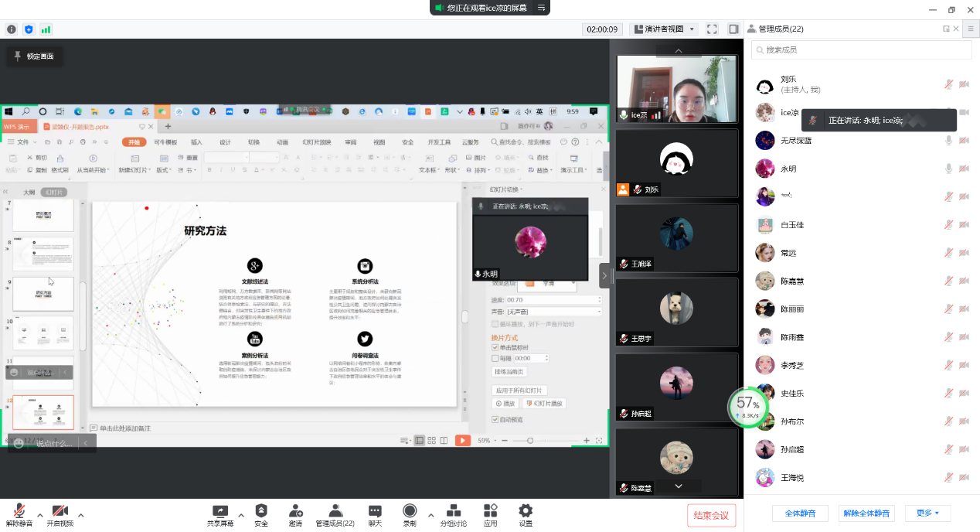Enter fullscreen using the top bar icon
Screen dimensions: 980x532
tap(712, 29)
